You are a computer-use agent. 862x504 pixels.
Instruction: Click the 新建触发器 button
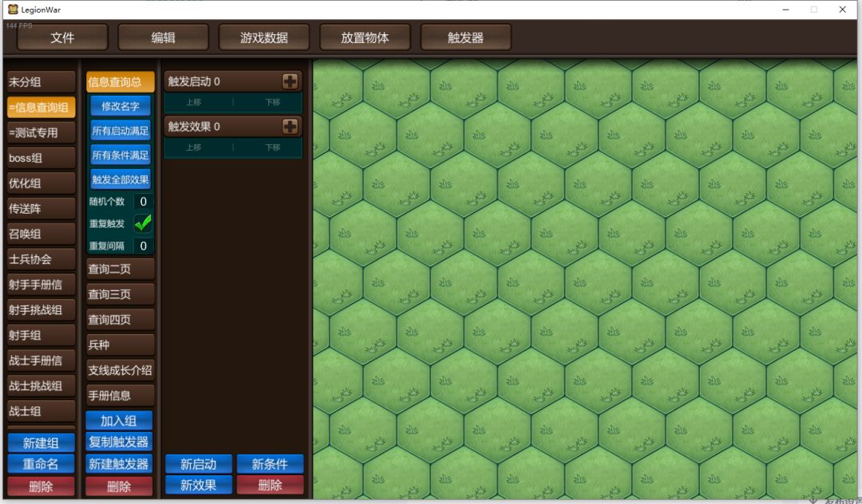point(119,464)
